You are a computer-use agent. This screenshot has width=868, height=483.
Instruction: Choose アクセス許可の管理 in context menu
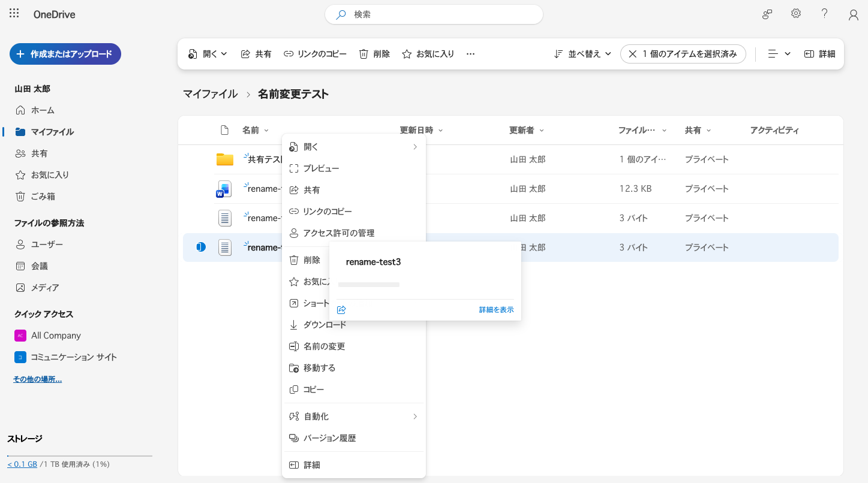[354, 233]
